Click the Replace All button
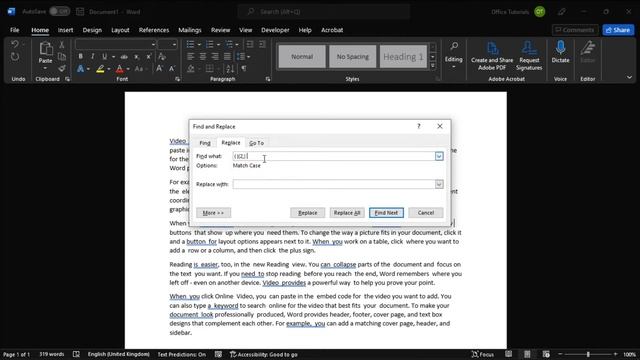The width and height of the screenshot is (640, 360). 347,213
